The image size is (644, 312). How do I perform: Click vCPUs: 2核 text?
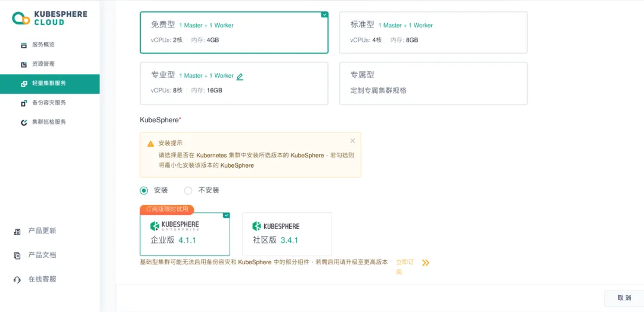tap(167, 40)
